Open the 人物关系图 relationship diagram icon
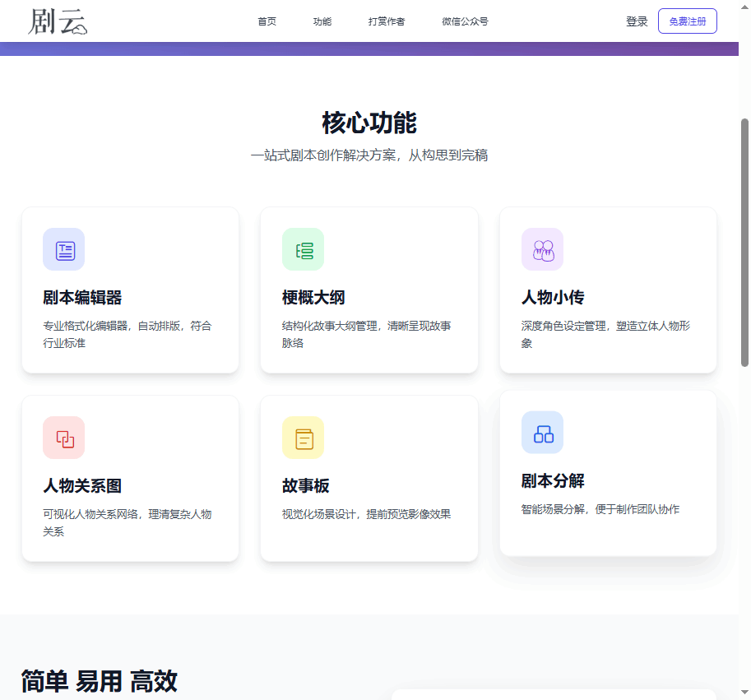The height and width of the screenshot is (700, 751). (x=63, y=438)
